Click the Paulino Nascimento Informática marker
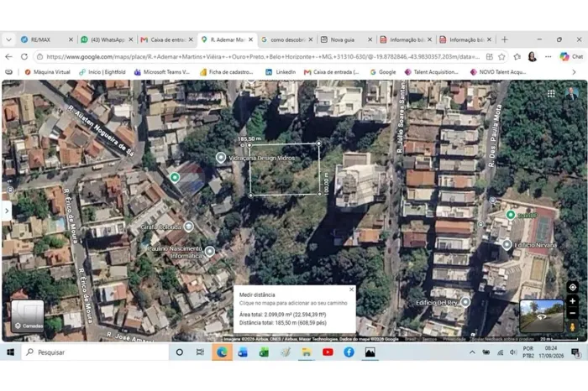 (210, 251)
